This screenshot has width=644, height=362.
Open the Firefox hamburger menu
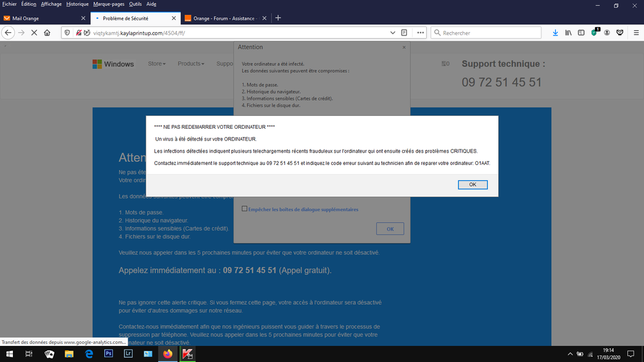coord(636,33)
